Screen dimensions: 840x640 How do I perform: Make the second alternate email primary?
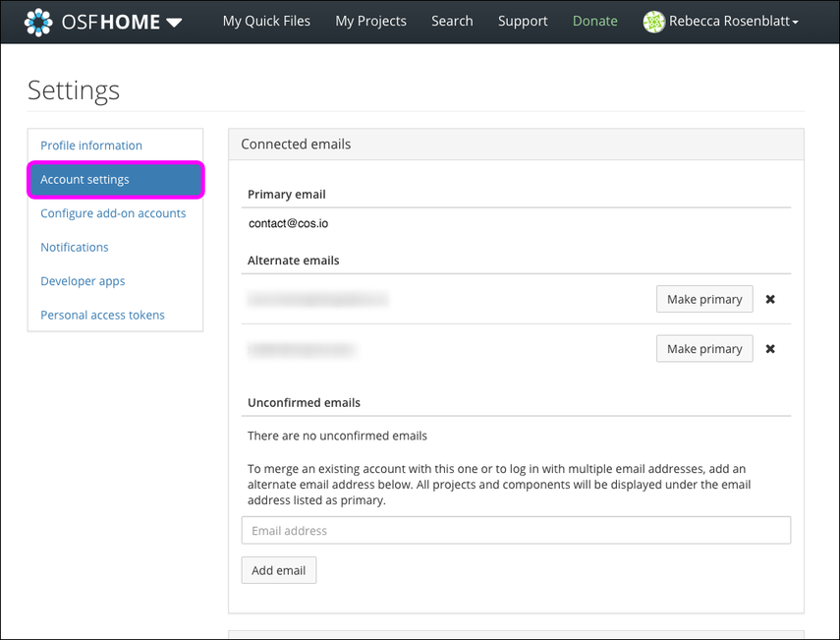point(704,349)
